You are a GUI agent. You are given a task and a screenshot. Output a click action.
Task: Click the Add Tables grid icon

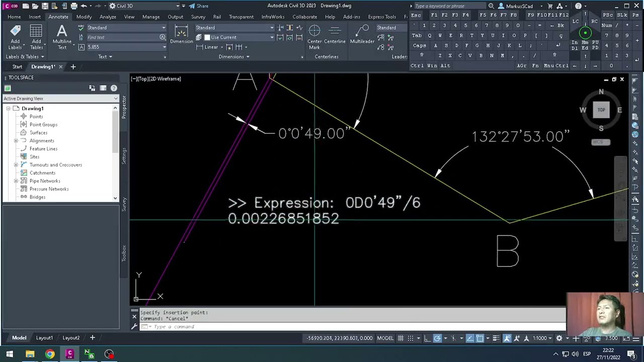(37, 32)
